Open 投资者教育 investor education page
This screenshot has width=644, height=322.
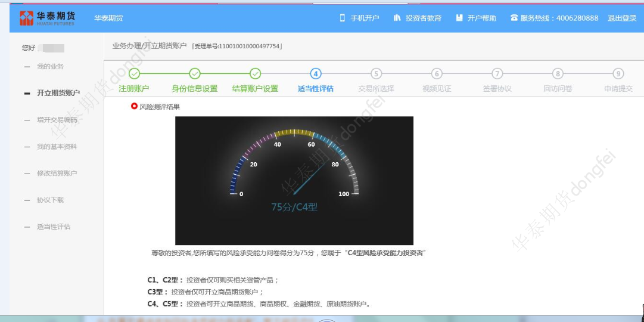(418, 18)
